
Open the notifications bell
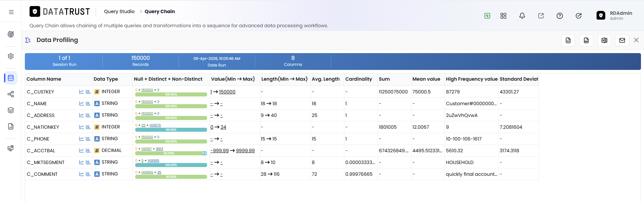point(522,16)
